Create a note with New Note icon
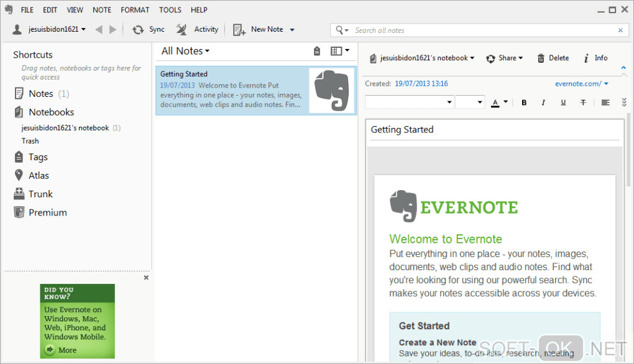Image resolution: width=634 pixels, height=364 pixels. (x=239, y=29)
